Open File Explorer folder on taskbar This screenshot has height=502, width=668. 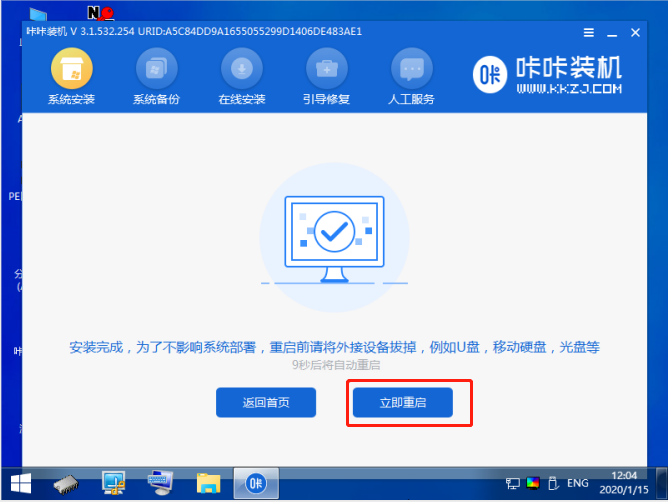(208, 484)
